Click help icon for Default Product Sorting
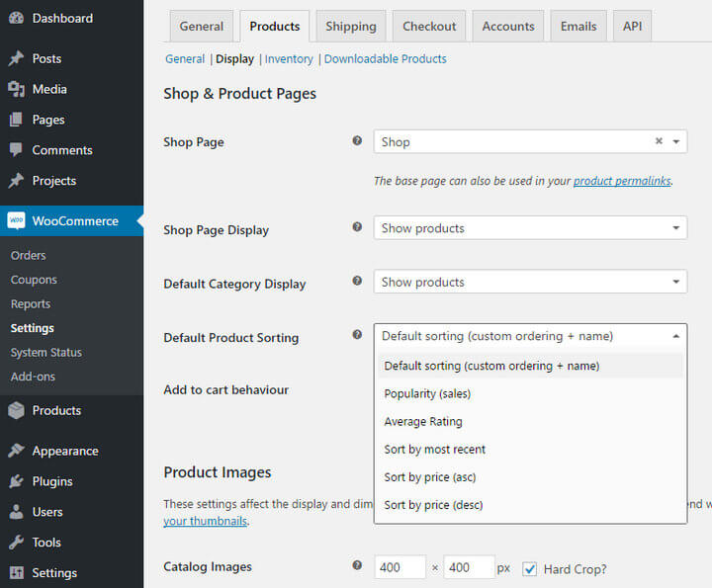The image size is (712, 588). [x=357, y=335]
